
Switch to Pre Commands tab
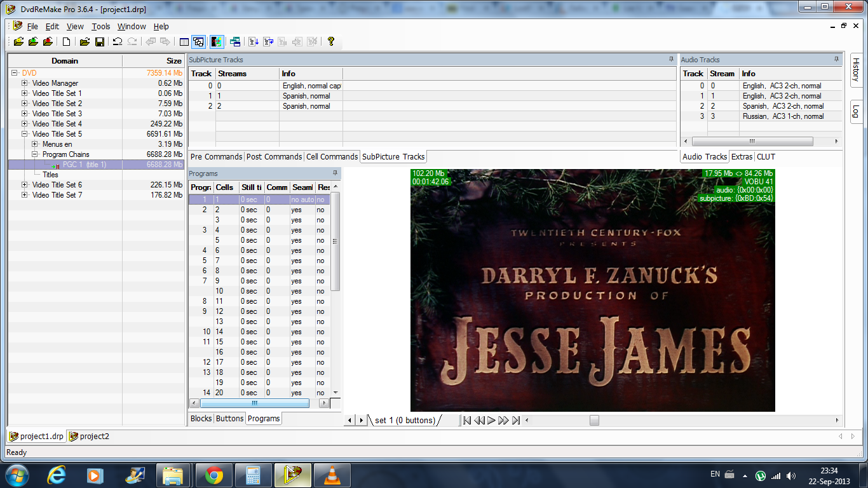click(216, 157)
